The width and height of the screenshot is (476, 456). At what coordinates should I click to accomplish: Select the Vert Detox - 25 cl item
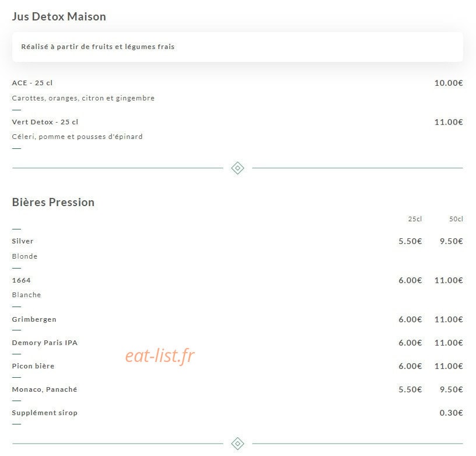point(45,122)
